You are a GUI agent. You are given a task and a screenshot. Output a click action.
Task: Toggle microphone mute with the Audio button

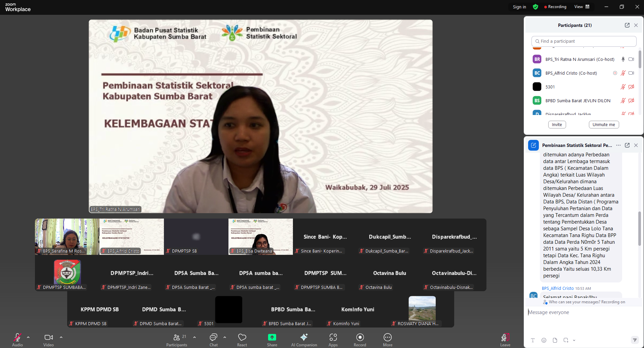point(17,338)
